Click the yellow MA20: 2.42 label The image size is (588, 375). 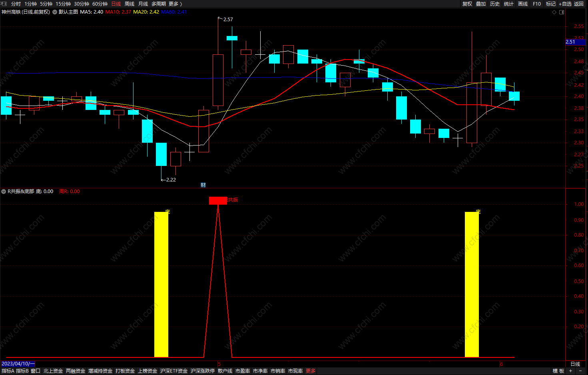pos(146,12)
